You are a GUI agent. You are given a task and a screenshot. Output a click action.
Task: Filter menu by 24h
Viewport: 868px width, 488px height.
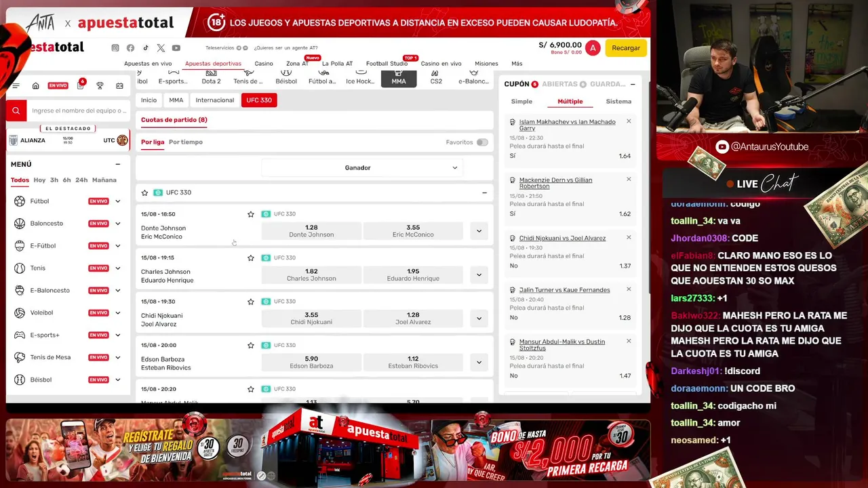[x=81, y=180]
